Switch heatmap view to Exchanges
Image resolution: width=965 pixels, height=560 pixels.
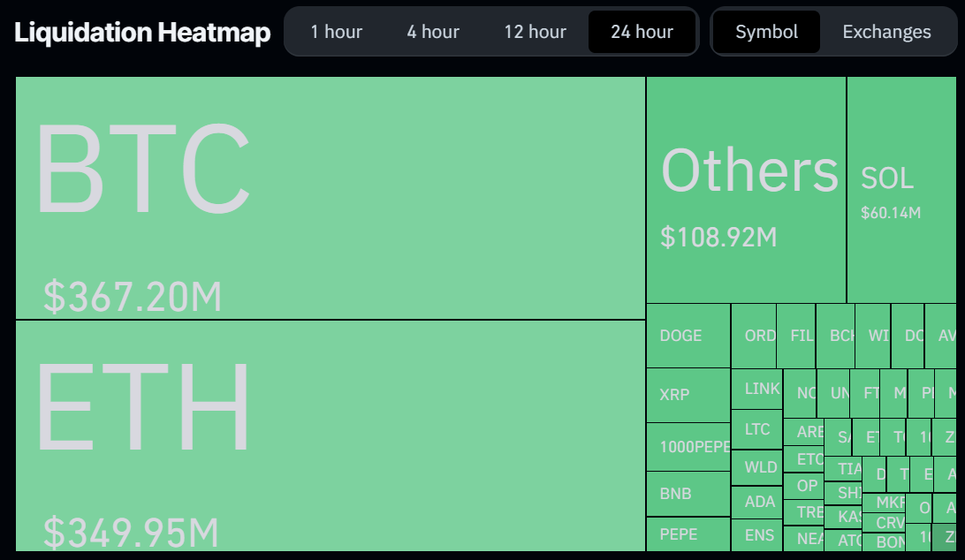[886, 32]
